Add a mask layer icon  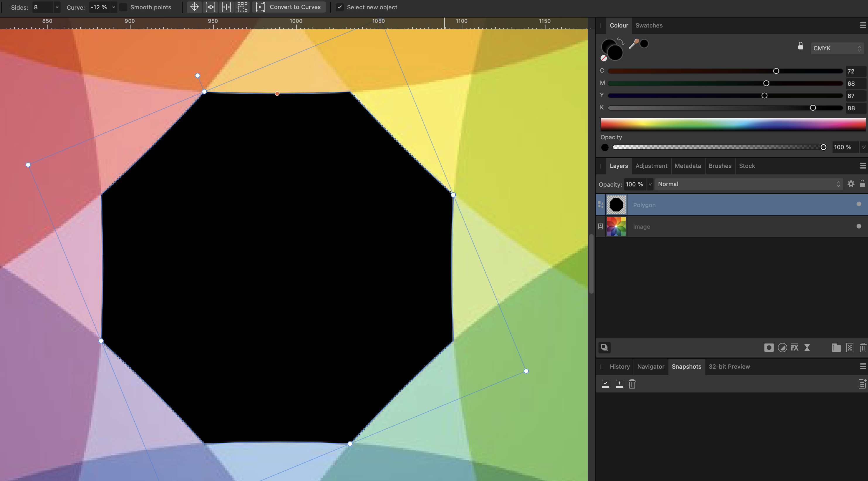tap(768, 348)
